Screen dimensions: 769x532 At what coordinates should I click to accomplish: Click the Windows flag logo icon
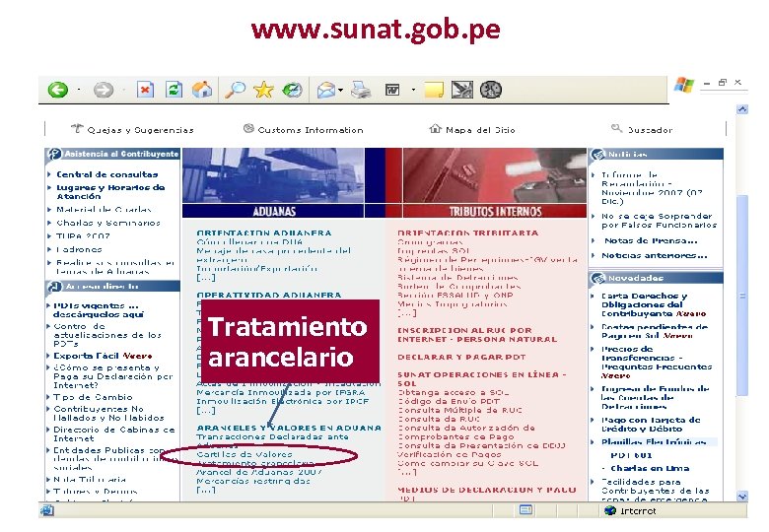point(683,85)
